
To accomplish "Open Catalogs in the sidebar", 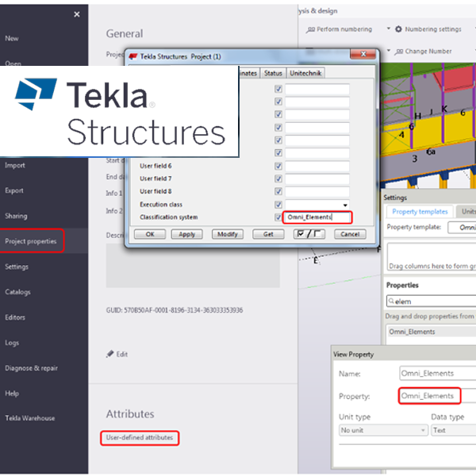I will coord(17,292).
